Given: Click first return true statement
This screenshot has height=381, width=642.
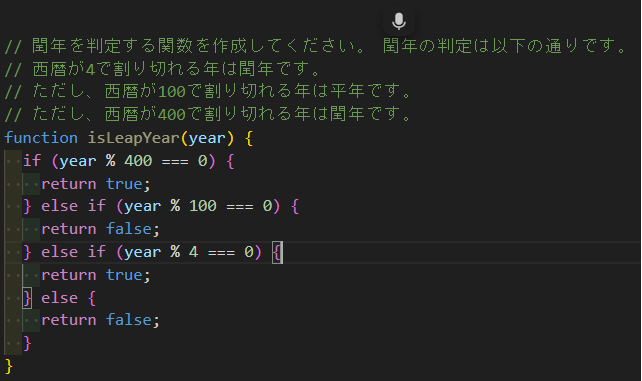Looking at the screenshot, I should (x=96, y=184).
